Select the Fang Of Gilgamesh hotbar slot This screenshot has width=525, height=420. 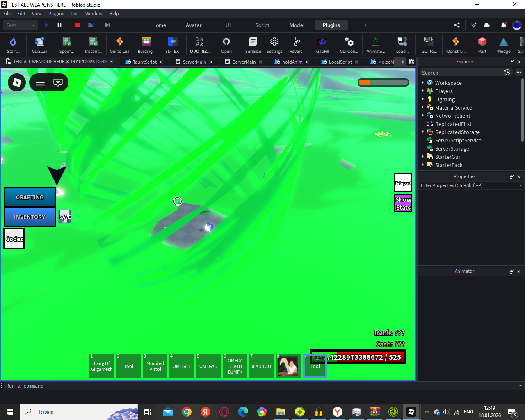click(x=102, y=366)
